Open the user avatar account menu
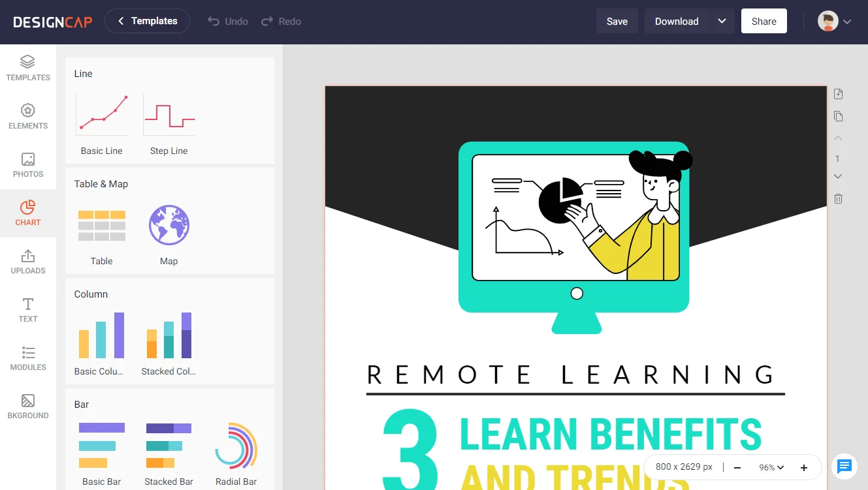 (835, 21)
